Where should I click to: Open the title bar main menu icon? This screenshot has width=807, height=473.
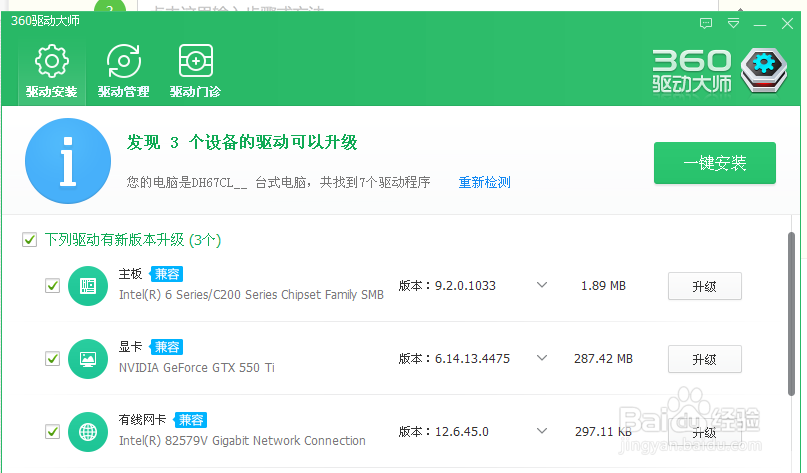pyautogui.click(x=734, y=22)
